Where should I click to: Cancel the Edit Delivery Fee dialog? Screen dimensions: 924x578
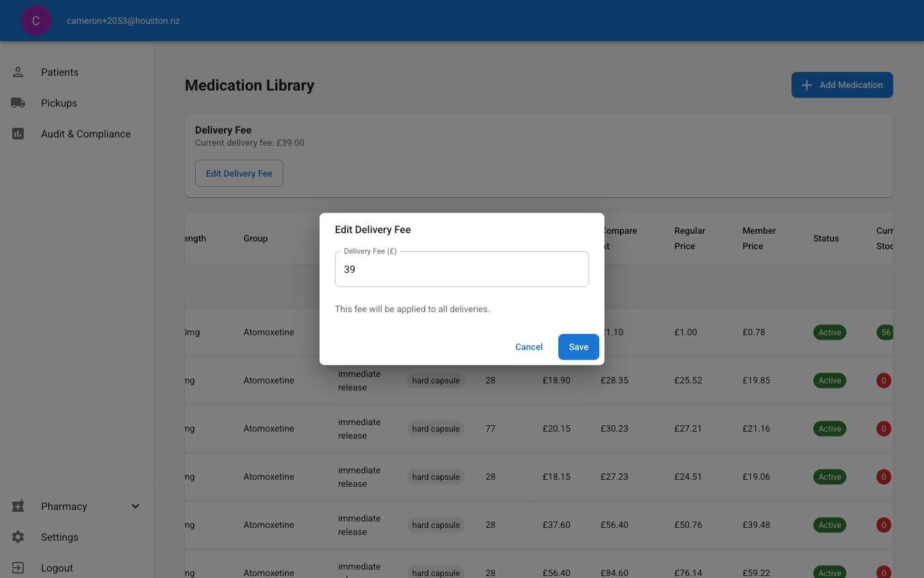529,347
